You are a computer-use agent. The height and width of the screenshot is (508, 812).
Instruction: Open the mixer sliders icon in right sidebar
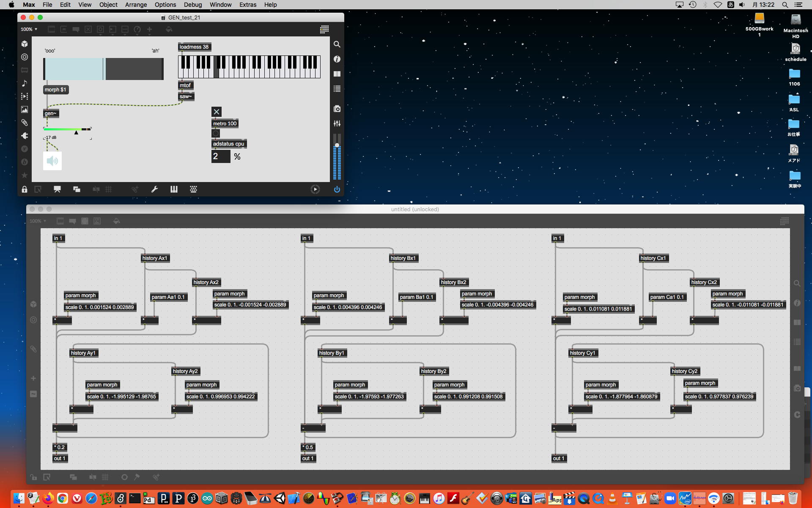[x=337, y=124]
